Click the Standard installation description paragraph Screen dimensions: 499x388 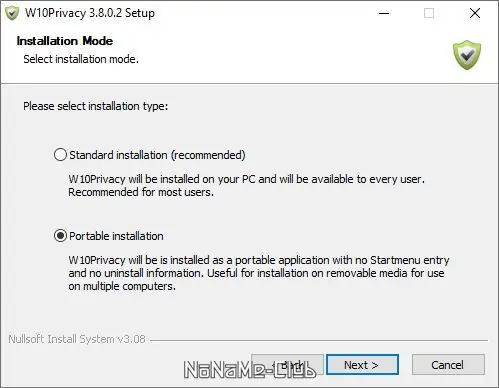247,185
